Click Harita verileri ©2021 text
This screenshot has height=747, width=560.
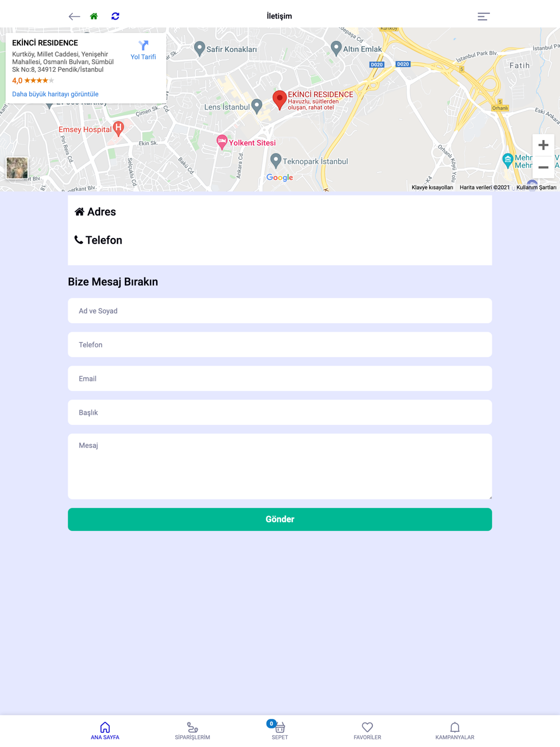(x=485, y=188)
